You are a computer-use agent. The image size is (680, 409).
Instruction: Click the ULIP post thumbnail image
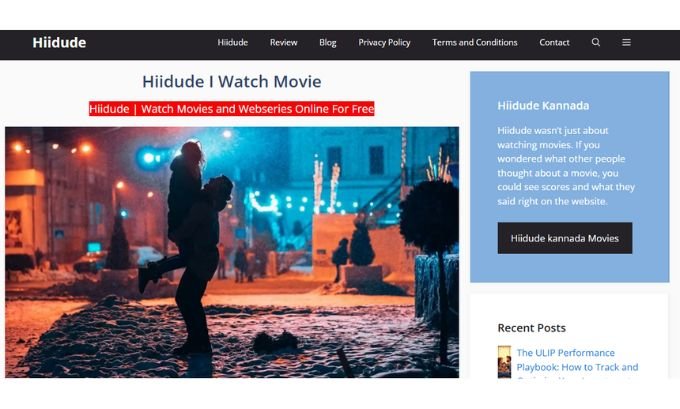coord(504,362)
